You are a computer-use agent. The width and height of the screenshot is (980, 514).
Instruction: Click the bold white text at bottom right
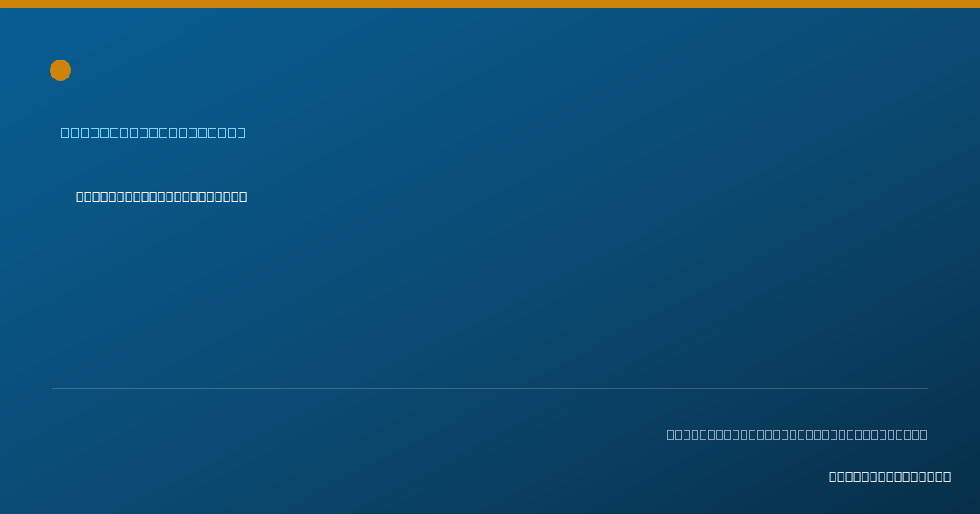coord(889,476)
